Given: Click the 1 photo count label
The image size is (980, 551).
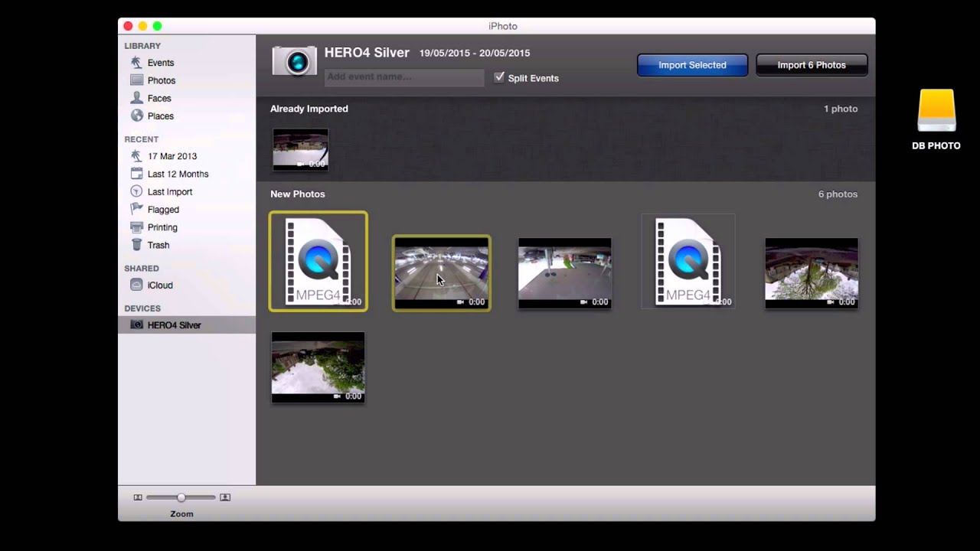Looking at the screenshot, I should point(841,109).
